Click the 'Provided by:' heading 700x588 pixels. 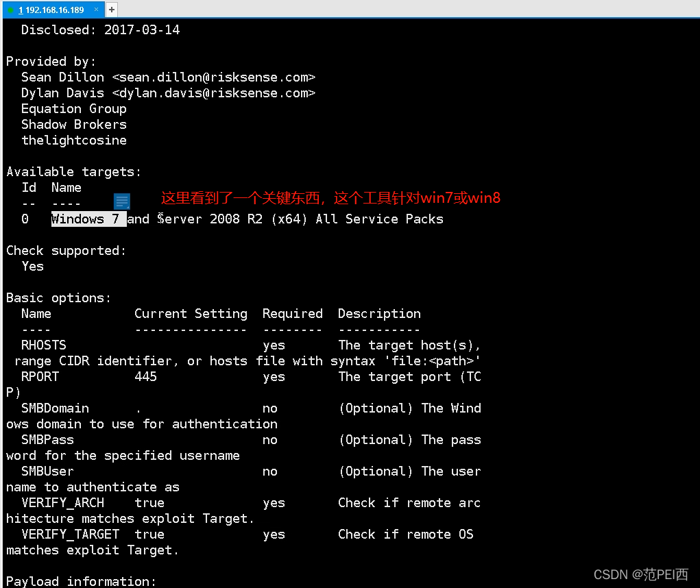pos(51,61)
